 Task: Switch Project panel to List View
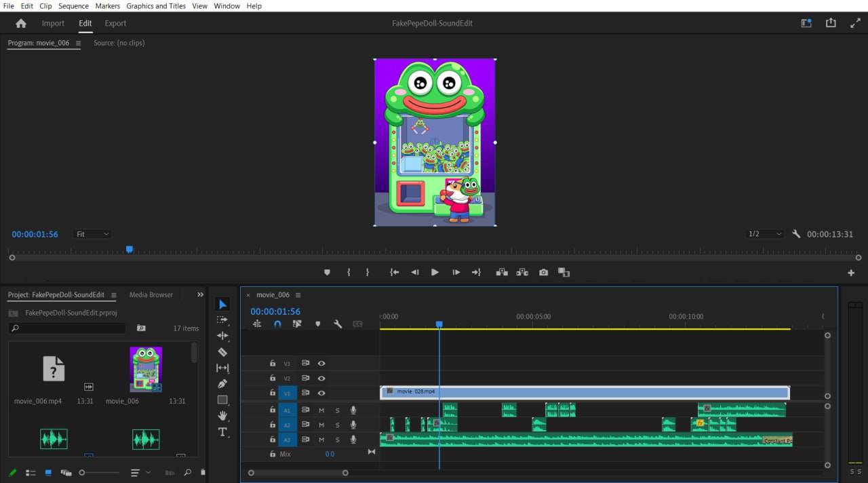[x=31, y=472]
